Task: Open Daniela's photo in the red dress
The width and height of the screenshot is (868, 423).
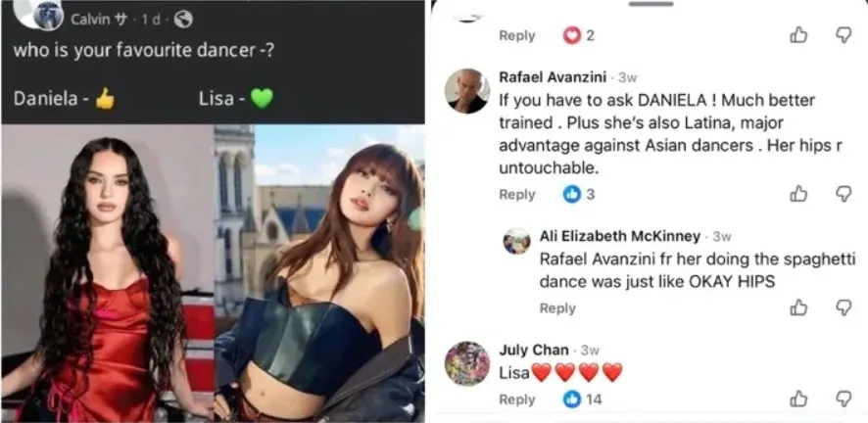Action: click(108, 273)
